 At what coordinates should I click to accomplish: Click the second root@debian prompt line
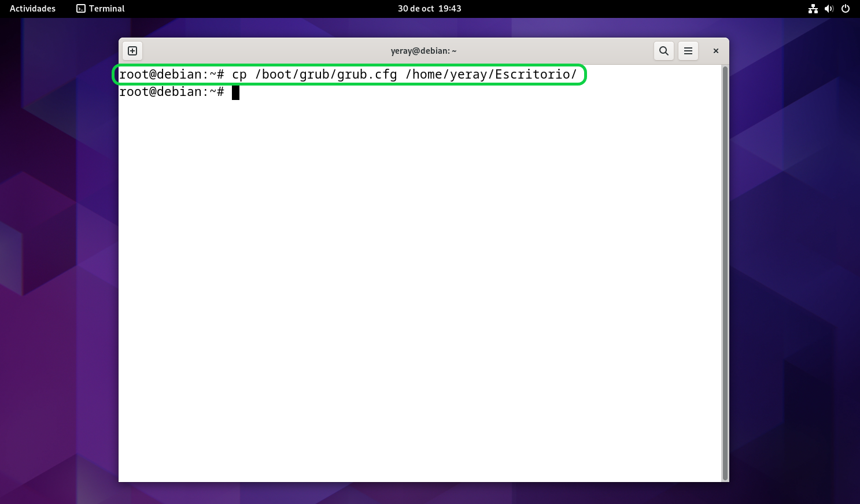172,92
